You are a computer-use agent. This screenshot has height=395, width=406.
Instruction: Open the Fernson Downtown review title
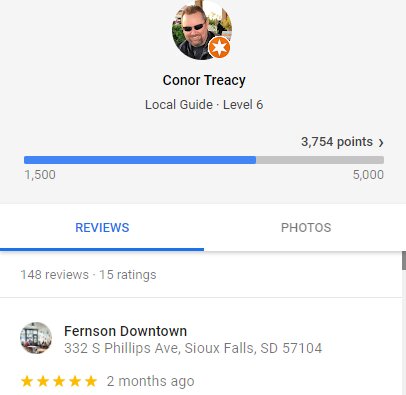[125, 331]
